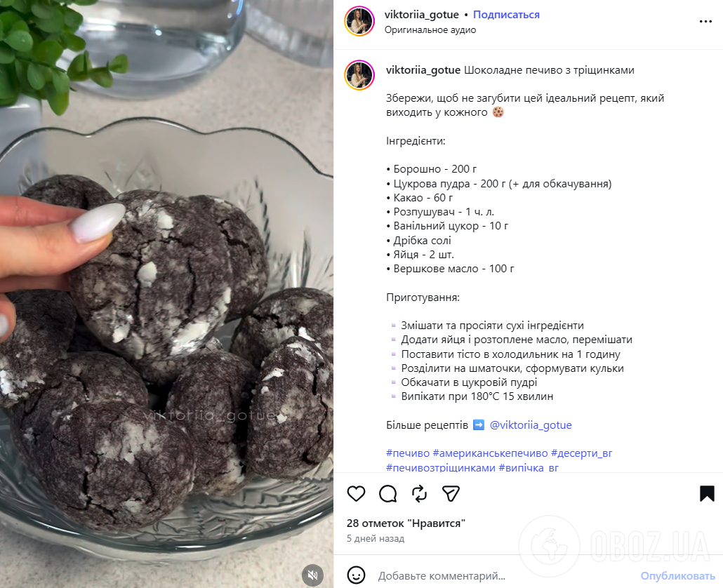
Task: Share post with the paper plane icon
Action: click(x=451, y=493)
